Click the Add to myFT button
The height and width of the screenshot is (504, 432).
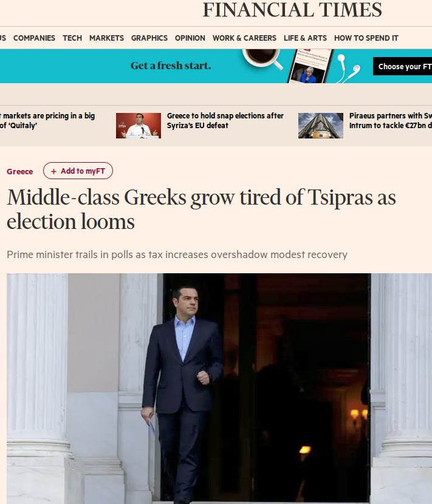pos(78,171)
